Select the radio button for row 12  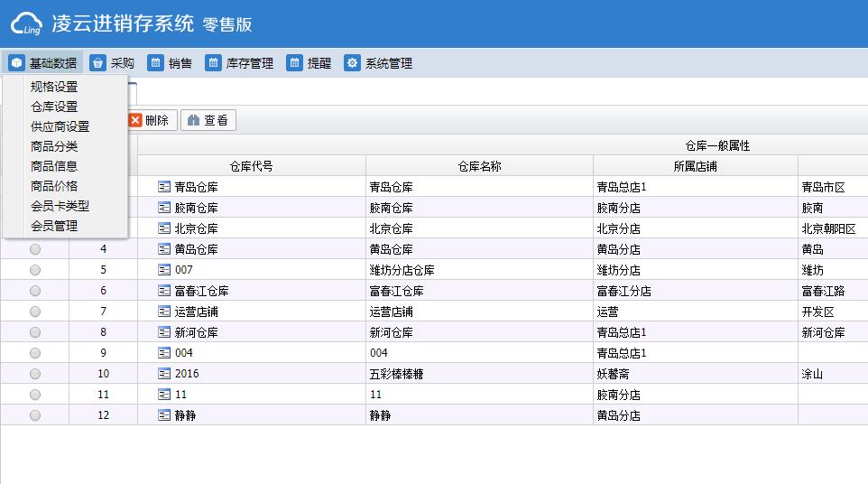[x=35, y=415]
